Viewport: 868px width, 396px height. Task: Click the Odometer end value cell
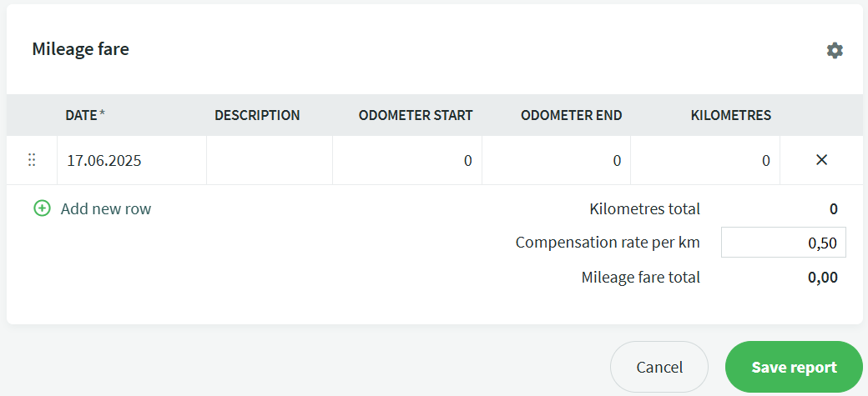(x=557, y=160)
